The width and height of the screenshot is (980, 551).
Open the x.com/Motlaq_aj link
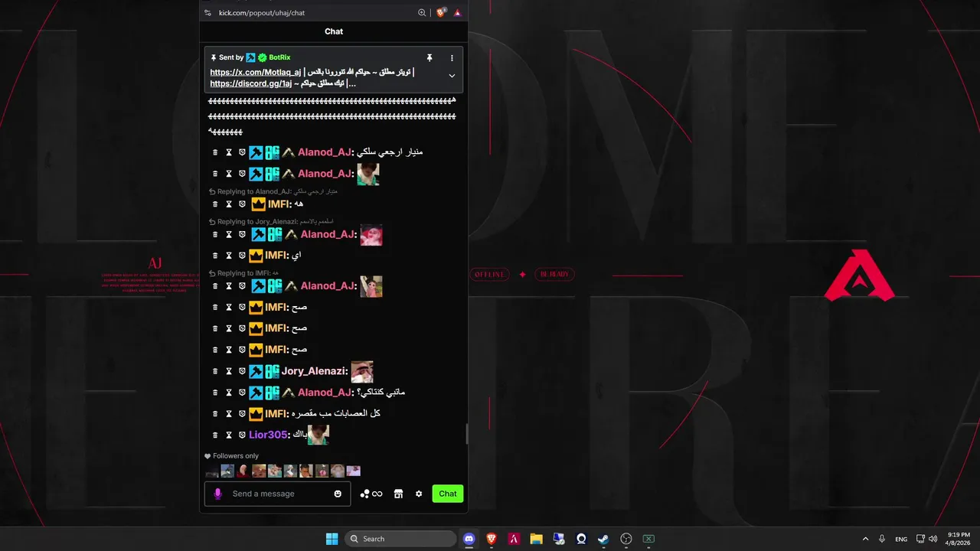click(x=256, y=72)
